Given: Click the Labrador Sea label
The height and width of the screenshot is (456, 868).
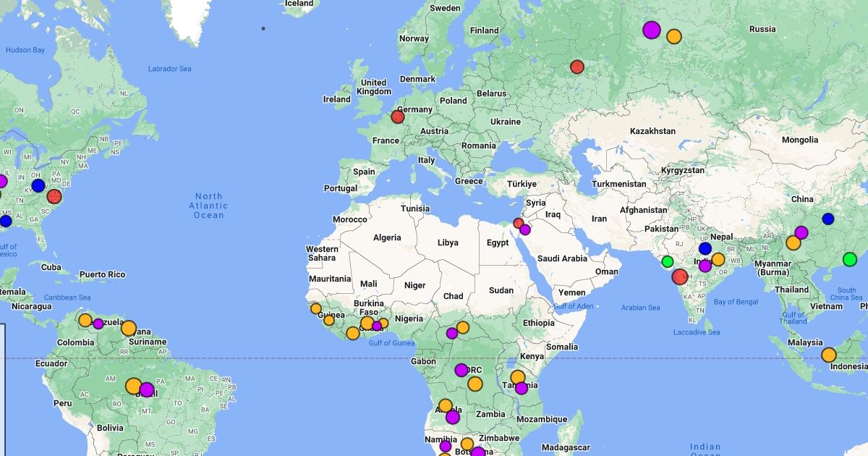Looking at the screenshot, I should coord(169,69).
